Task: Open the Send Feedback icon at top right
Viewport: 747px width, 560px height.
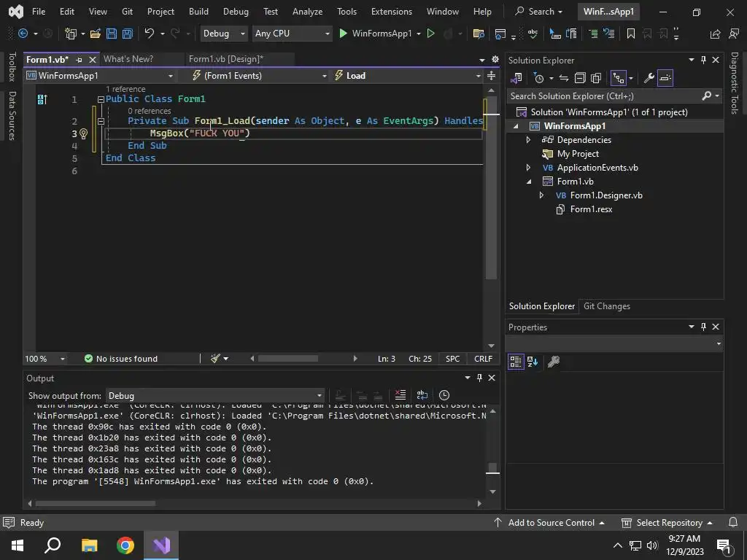Action: pyautogui.click(x=734, y=34)
